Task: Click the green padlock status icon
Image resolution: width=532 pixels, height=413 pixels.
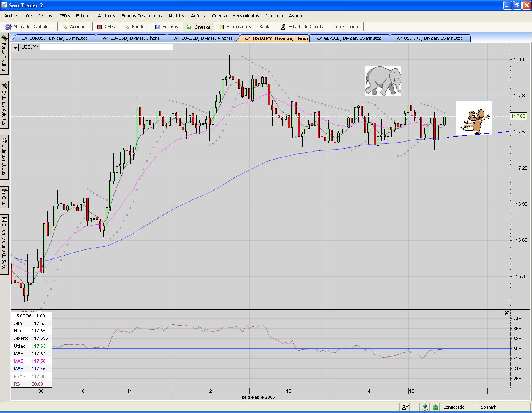Action: tap(435, 407)
